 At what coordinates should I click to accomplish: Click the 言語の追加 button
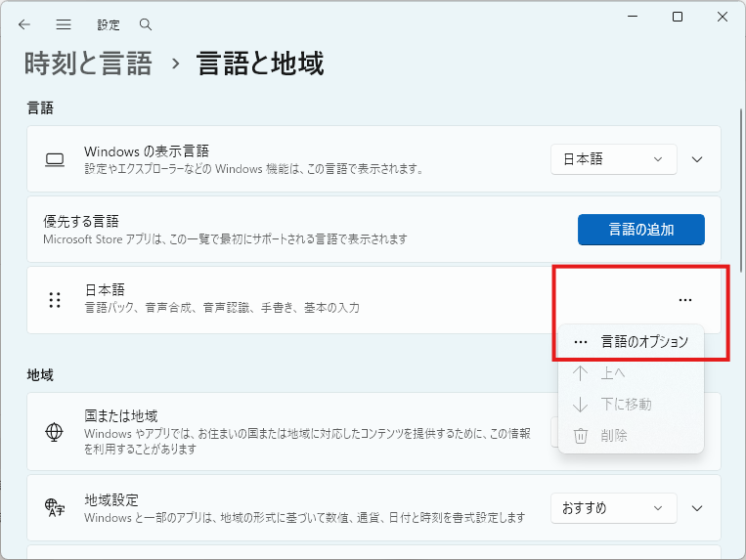(x=640, y=230)
